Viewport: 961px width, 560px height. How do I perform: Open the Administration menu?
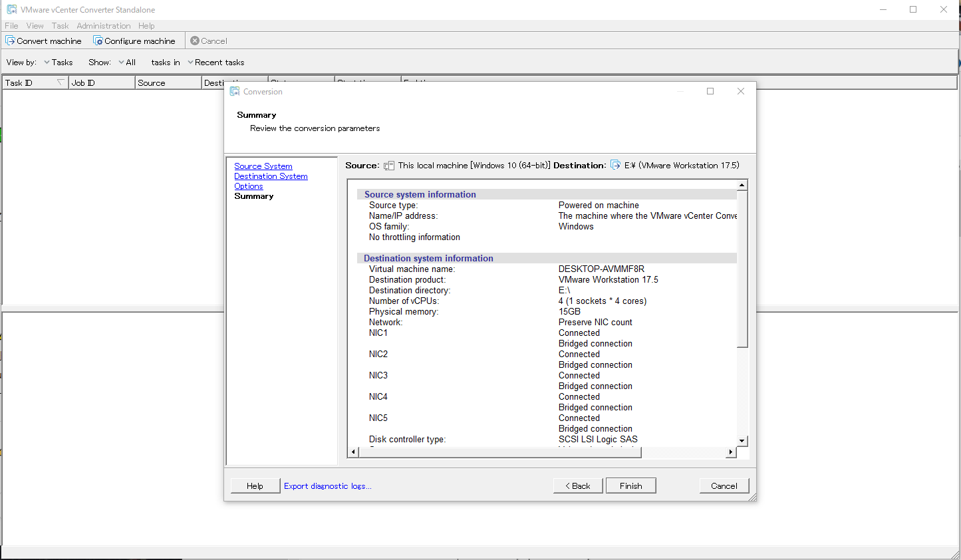pyautogui.click(x=103, y=26)
